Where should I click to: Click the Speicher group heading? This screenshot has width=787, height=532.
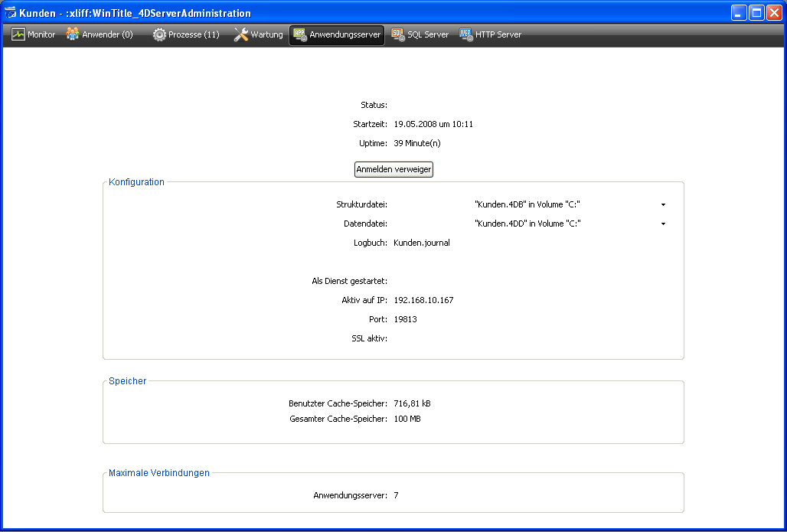(128, 381)
